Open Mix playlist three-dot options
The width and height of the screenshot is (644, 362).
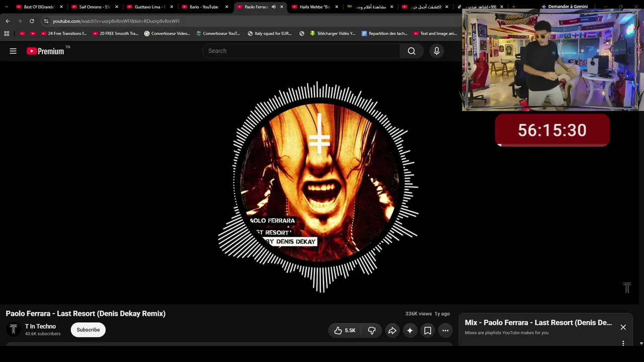(x=623, y=343)
